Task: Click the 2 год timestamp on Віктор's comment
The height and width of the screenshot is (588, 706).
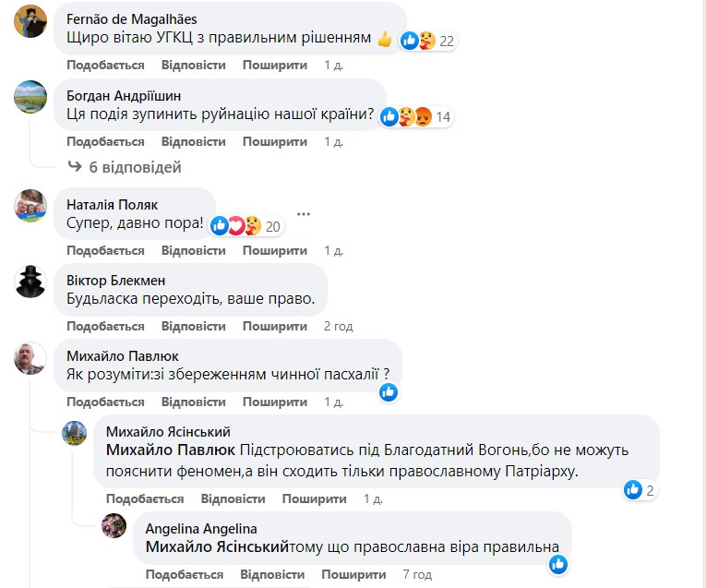Action: coord(338,326)
